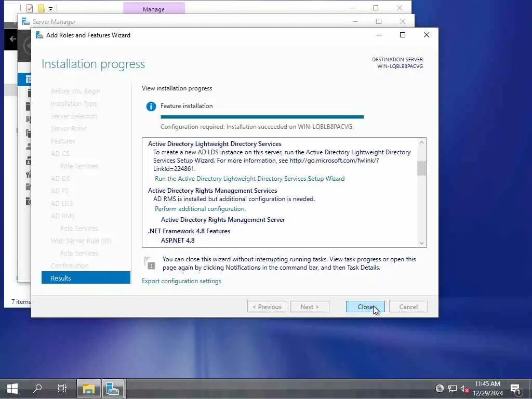Click the network icon in system tray
Image resolution: width=532 pixels, height=399 pixels.
click(x=453, y=389)
